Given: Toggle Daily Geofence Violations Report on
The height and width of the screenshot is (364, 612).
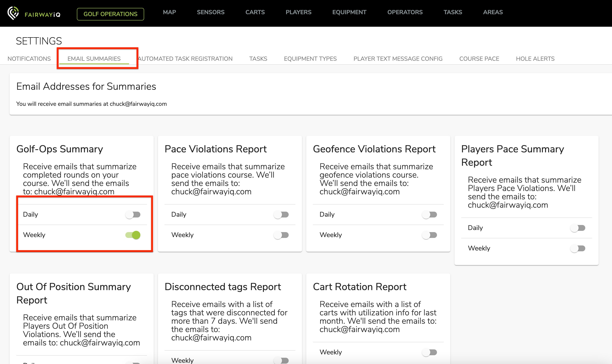Looking at the screenshot, I should coord(429,215).
